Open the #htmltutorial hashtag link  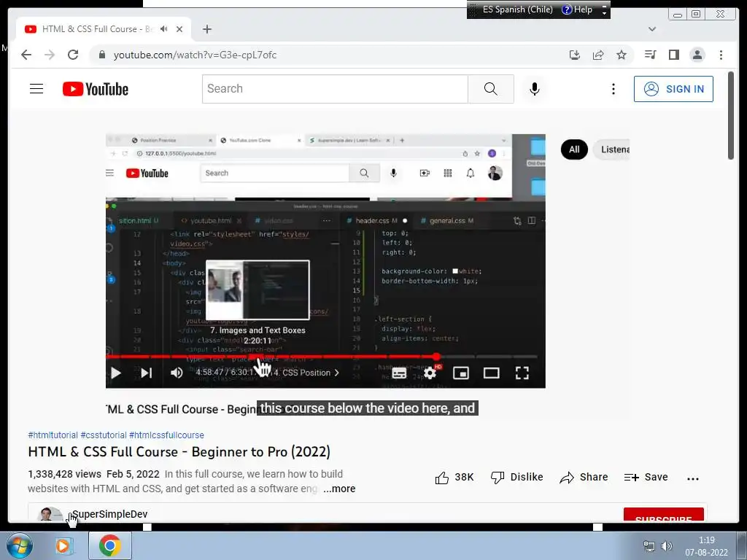pyautogui.click(x=53, y=435)
